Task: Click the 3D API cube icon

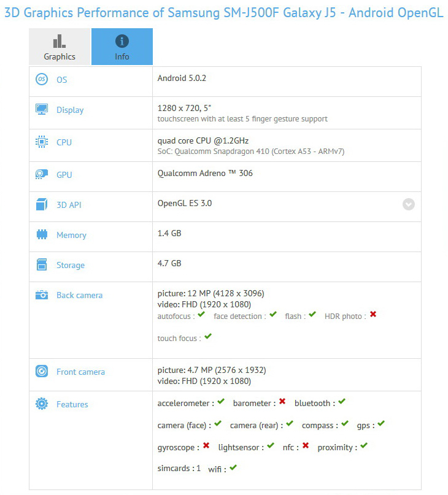Action: point(42,204)
